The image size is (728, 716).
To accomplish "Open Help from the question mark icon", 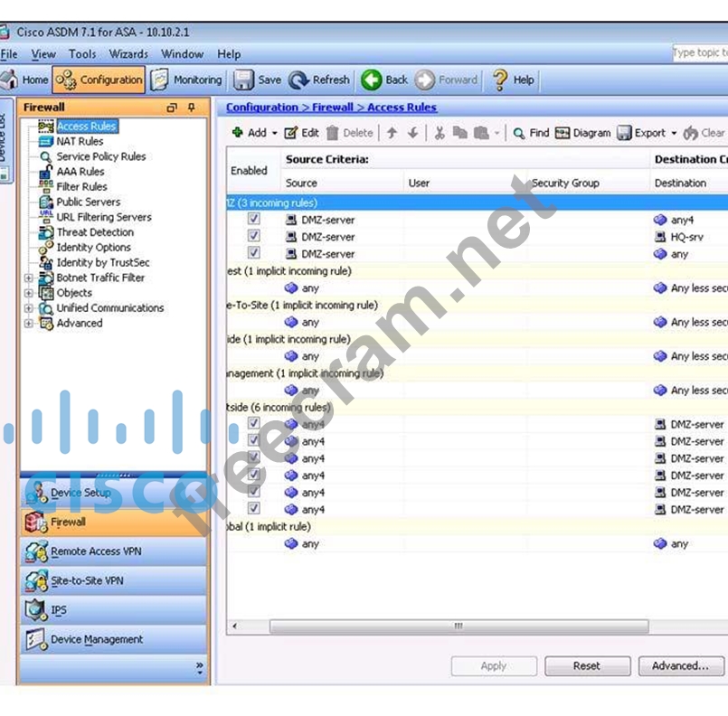I will pyautogui.click(x=500, y=80).
